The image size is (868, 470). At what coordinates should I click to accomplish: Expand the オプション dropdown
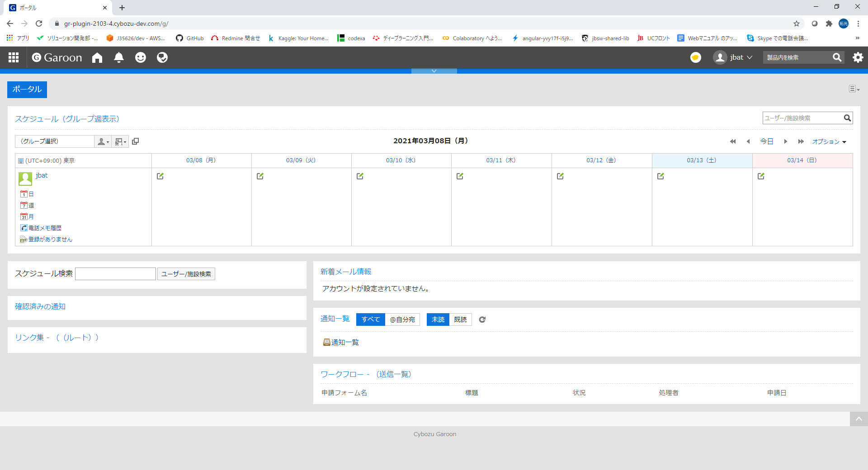click(829, 141)
